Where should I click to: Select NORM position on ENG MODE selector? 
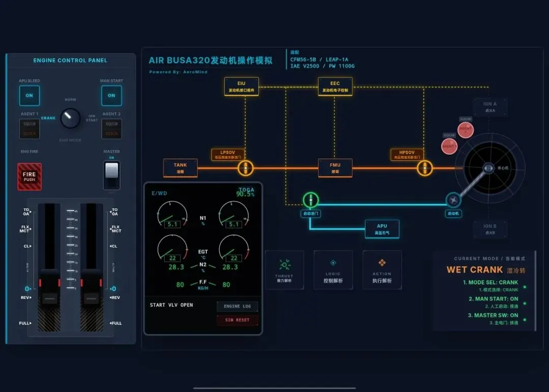70,100
